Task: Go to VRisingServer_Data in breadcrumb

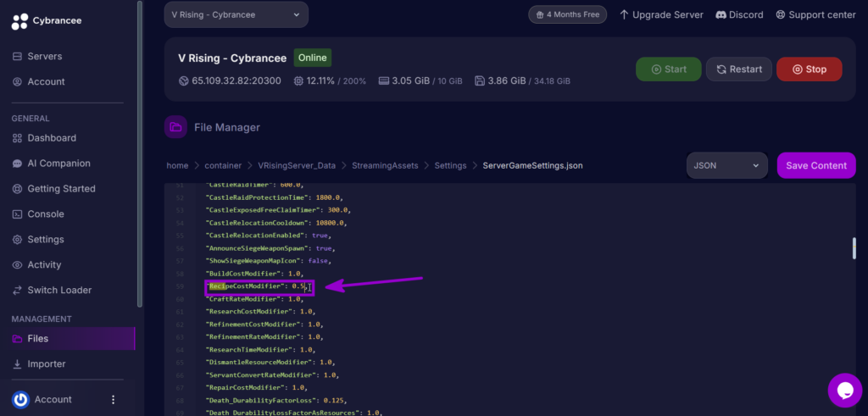Action: coord(297,165)
